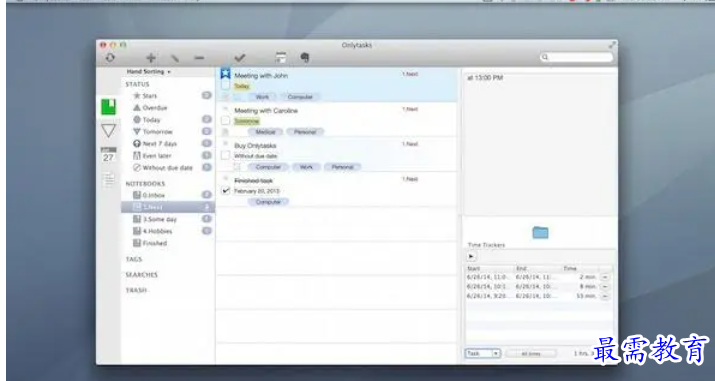This screenshot has width=715, height=381.
Task: Expand the TAGS section
Action: pyautogui.click(x=134, y=259)
